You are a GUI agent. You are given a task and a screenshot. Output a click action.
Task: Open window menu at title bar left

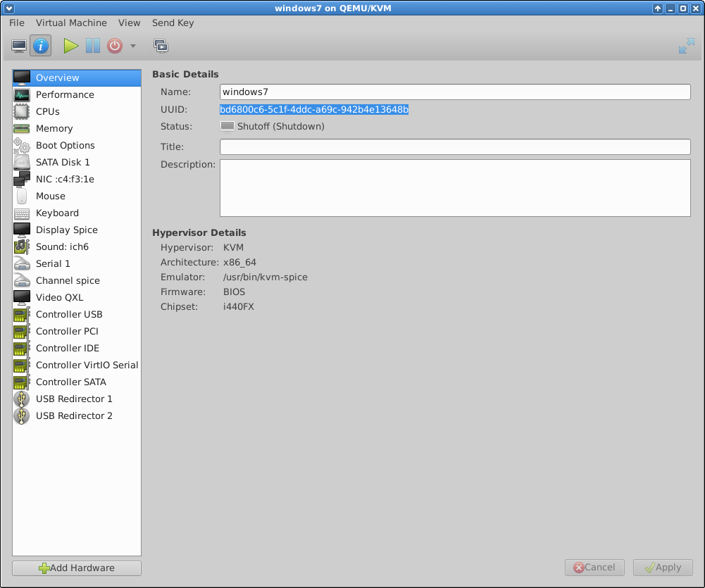pos(8,8)
